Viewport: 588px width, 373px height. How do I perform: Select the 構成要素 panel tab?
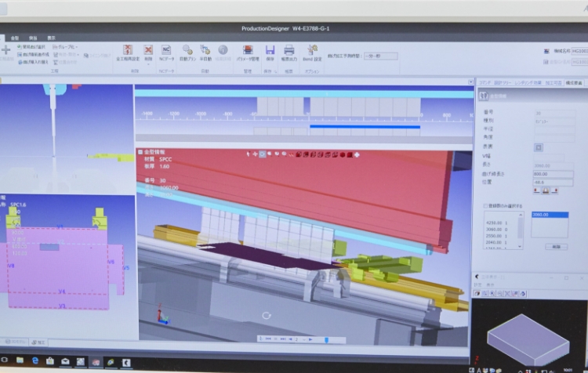[x=574, y=82]
